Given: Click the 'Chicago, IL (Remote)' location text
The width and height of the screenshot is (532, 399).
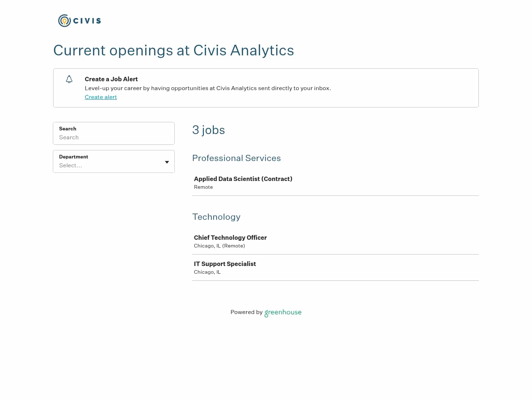Looking at the screenshot, I should pos(219,246).
